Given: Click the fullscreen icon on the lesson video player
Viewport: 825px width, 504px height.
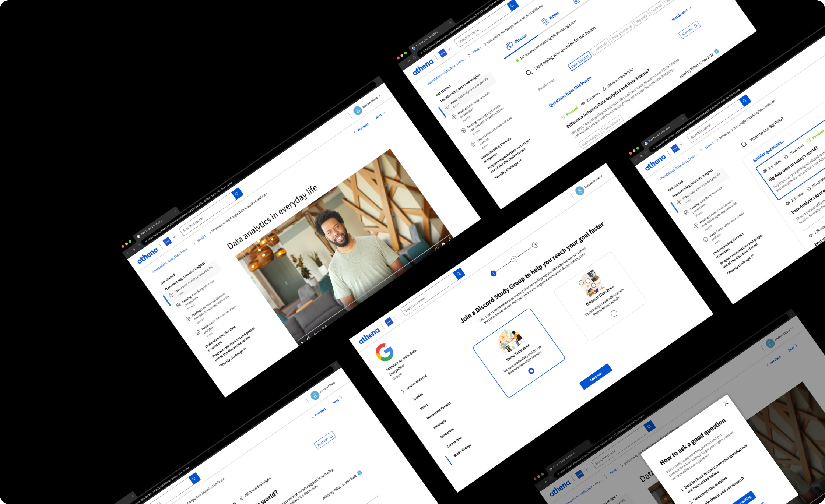Looking at the screenshot, I should pos(450,239).
